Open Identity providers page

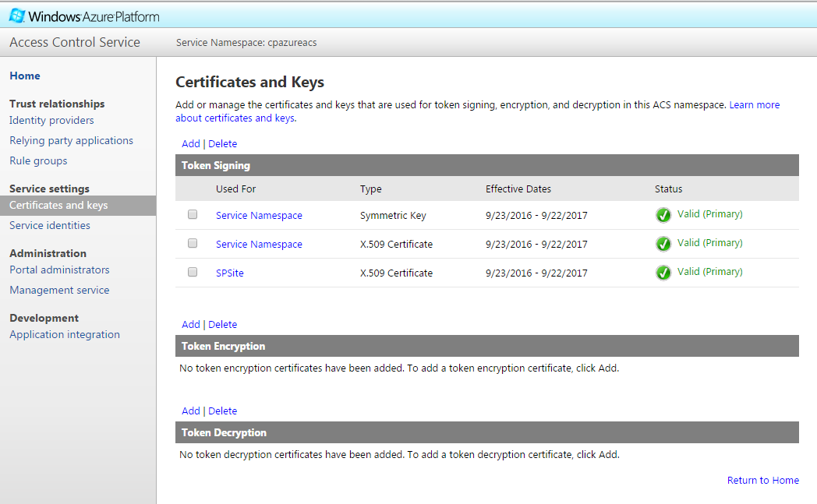click(x=51, y=120)
